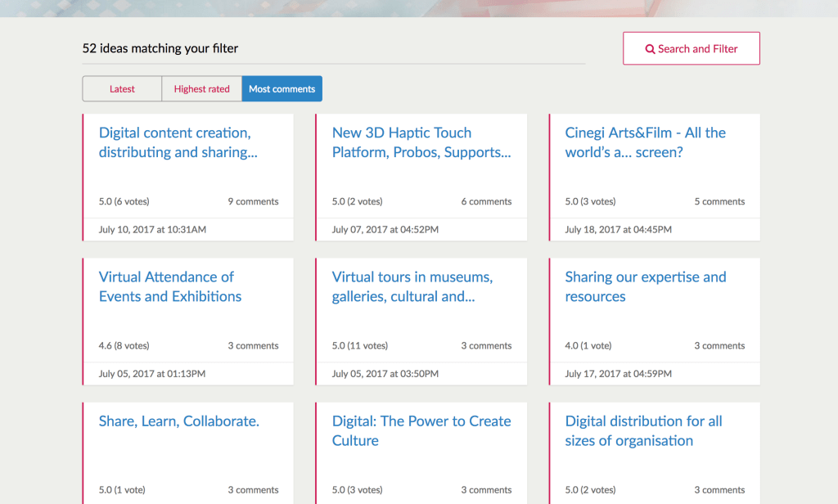Click the date 'July 18, 2017 at 04:45PM'
The height and width of the screenshot is (504, 838).
pos(619,230)
